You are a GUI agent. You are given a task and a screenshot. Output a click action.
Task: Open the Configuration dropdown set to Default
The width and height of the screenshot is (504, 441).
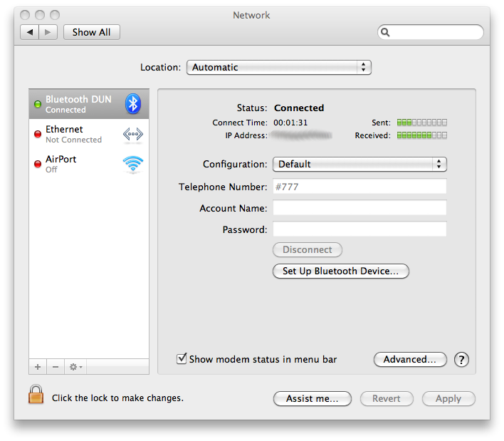pos(359,164)
